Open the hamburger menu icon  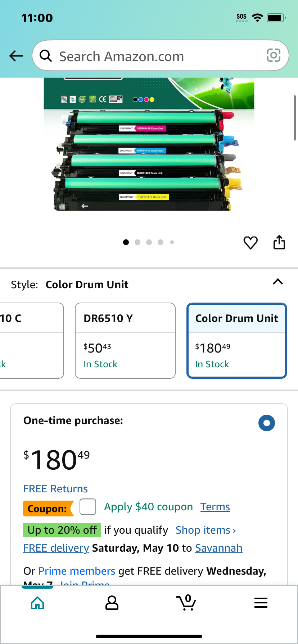(x=261, y=603)
